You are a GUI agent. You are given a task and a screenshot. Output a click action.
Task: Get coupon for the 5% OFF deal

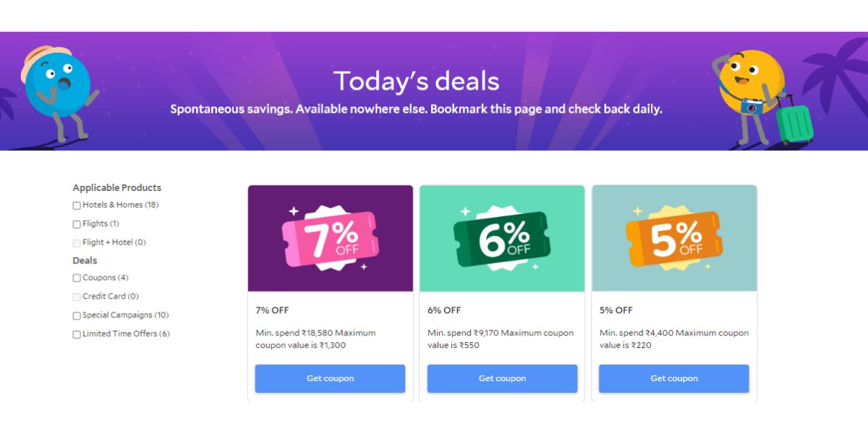673,378
